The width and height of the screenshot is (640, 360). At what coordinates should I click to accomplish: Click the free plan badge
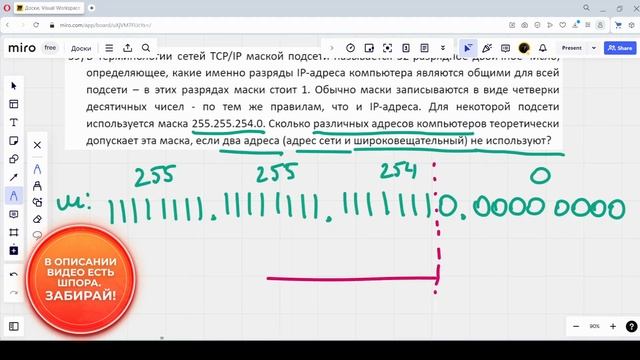[50, 48]
